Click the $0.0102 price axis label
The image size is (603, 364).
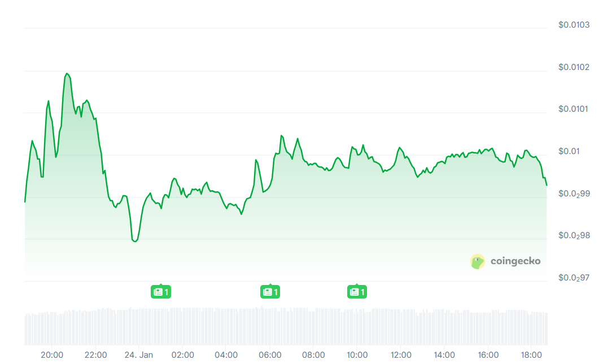pyautogui.click(x=574, y=67)
